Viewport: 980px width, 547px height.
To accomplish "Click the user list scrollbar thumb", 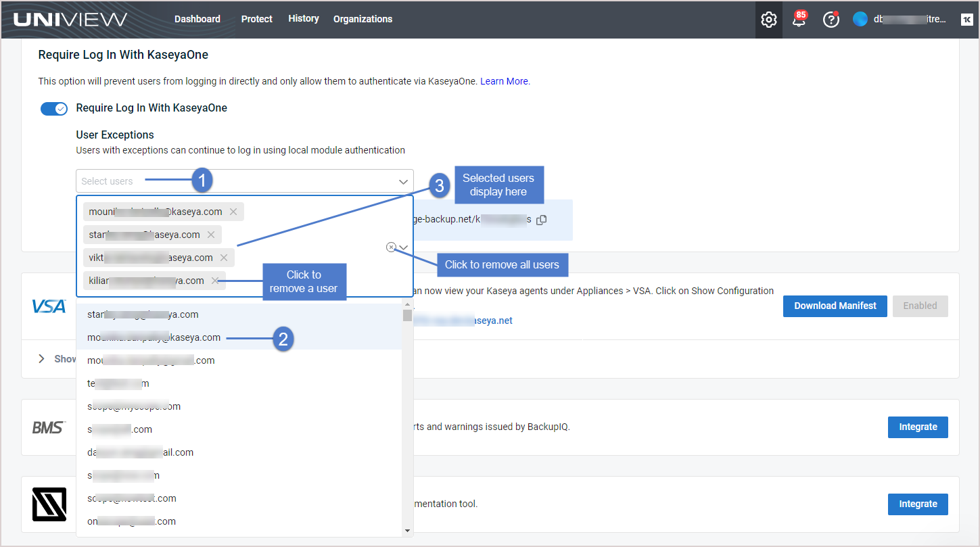I will point(407,315).
